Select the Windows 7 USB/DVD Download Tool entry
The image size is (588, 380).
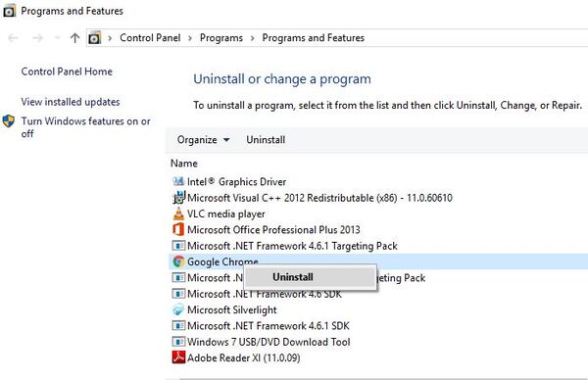click(x=269, y=342)
